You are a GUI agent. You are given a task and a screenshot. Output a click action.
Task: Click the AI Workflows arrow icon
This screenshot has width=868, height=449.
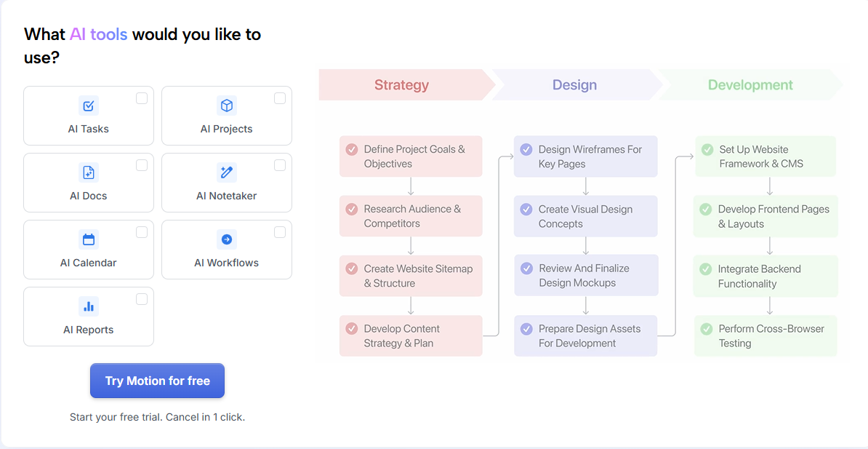coord(227,239)
